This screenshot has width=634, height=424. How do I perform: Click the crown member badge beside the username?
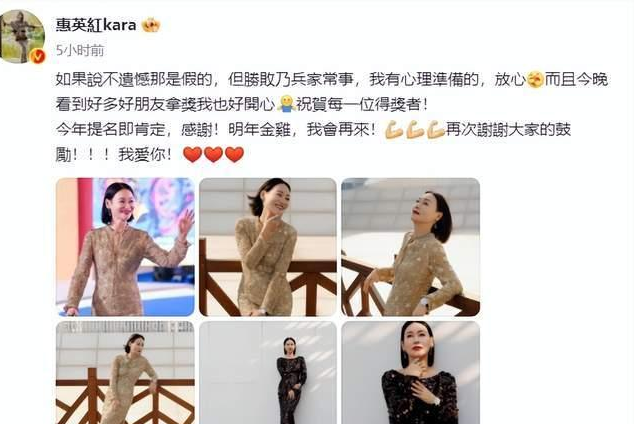(x=151, y=25)
